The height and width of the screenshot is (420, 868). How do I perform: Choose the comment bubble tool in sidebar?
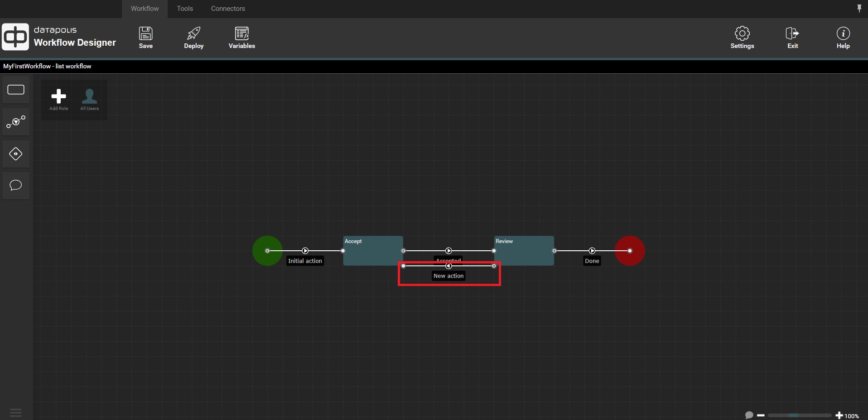point(16,186)
